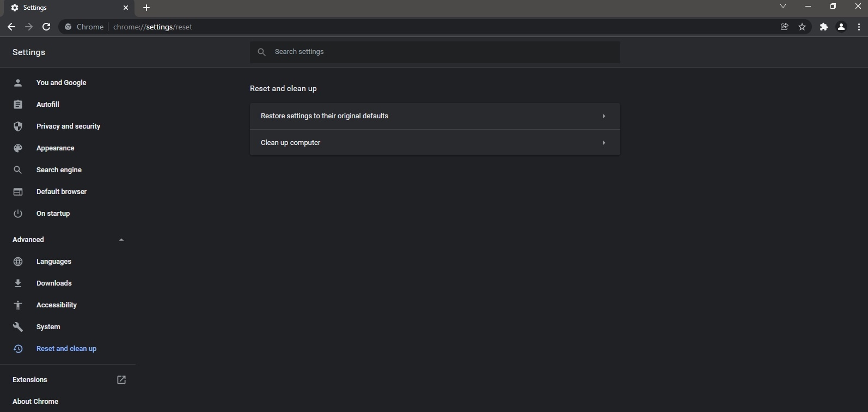The width and height of the screenshot is (868, 412).
Task: Click the magnifier icon in Search settings
Action: point(262,52)
